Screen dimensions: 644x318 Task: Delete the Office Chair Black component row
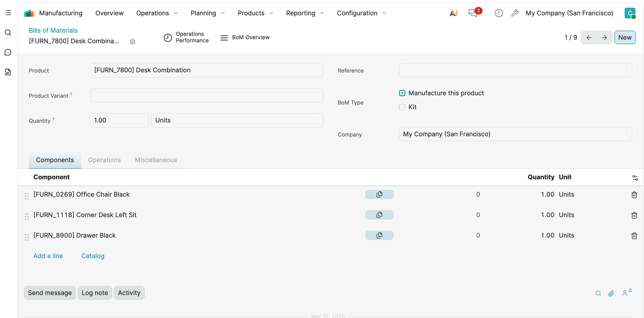click(x=634, y=195)
